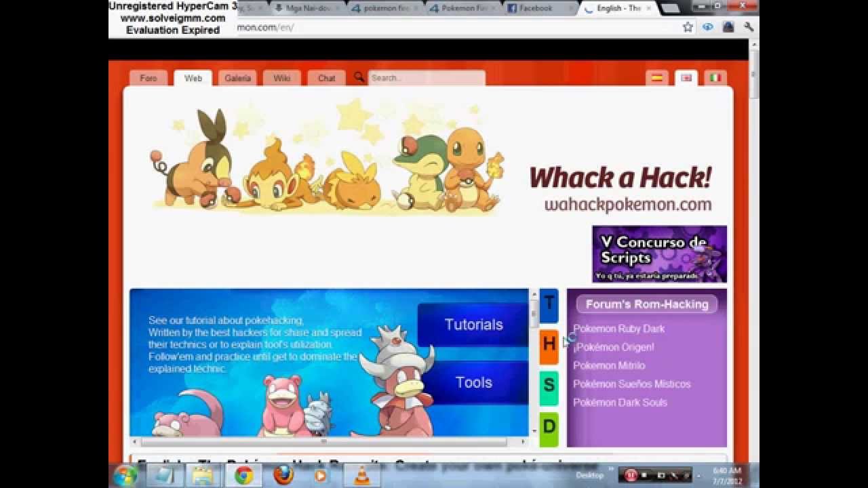Screen dimensions: 868x488
Task: Switch to Mga Nai-download browser tab
Action: (308, 8)
